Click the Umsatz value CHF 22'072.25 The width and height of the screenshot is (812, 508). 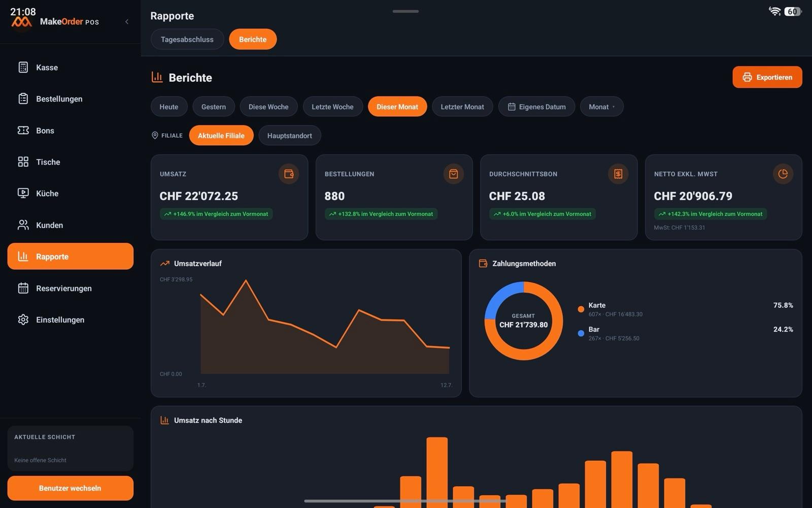pyautogui.click(x=199, y=196)
